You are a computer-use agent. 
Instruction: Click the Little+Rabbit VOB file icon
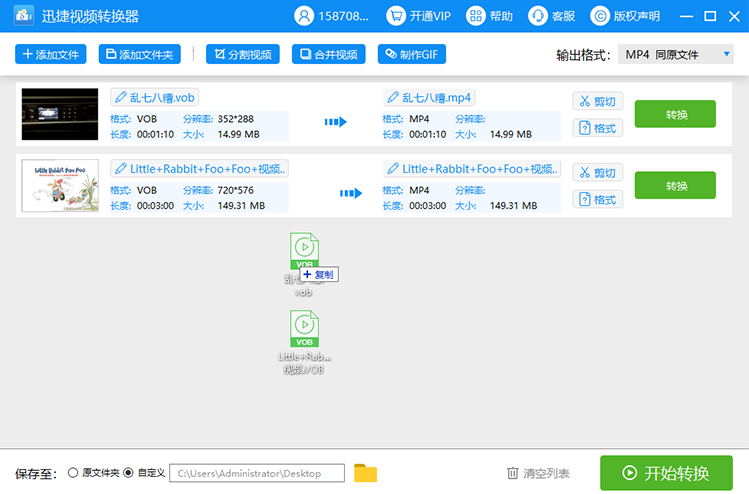[x=304, y=327]
